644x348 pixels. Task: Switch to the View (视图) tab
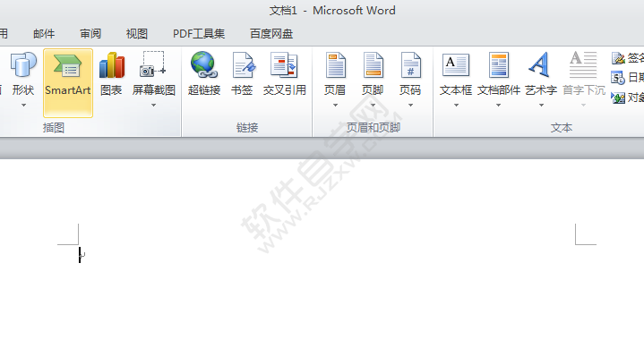tap(137, 34)
